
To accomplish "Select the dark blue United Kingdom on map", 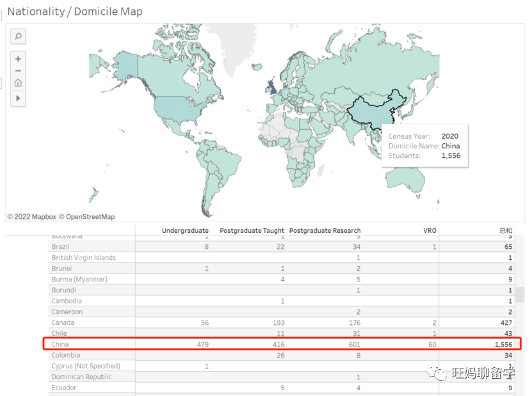I will [272, 88].
